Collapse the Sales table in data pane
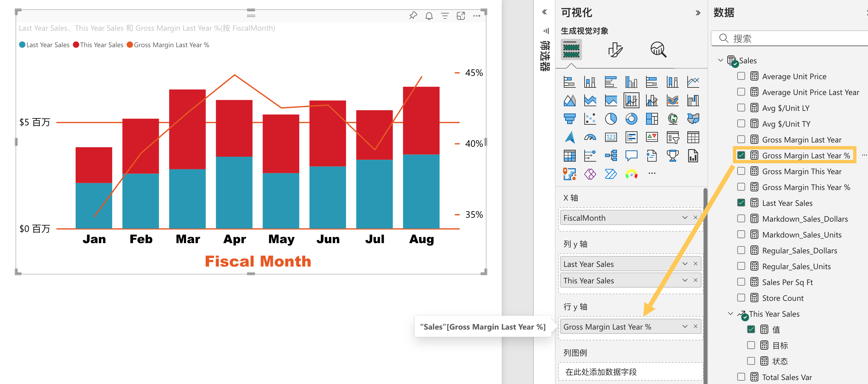Screen dimensions: 868x384 [x=720, y=60]
